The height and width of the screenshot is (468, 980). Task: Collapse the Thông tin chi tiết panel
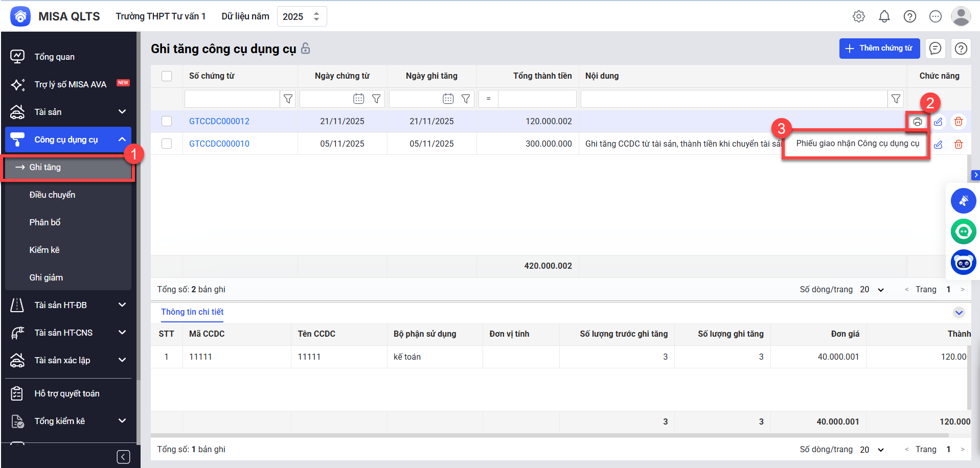pyautogui.click(x=959, y=312)
